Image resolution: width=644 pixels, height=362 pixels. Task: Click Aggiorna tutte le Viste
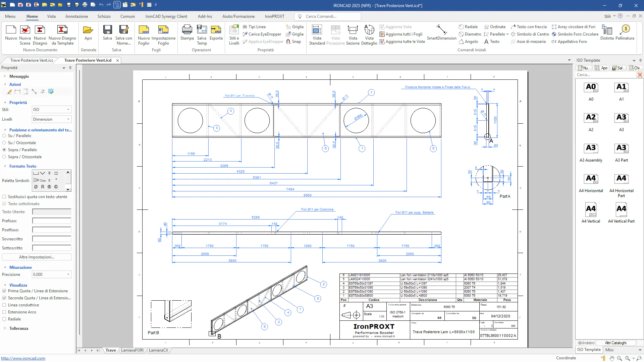tap(402, 42)
